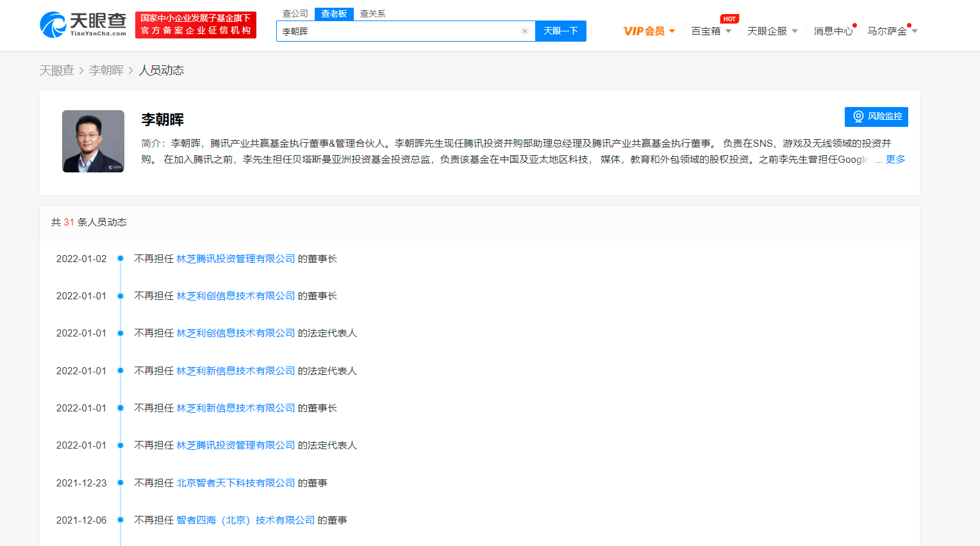The image size is (980, 546).
Task: Open 消息中心 with the notification red-dot icon
Action: [832, 29]
